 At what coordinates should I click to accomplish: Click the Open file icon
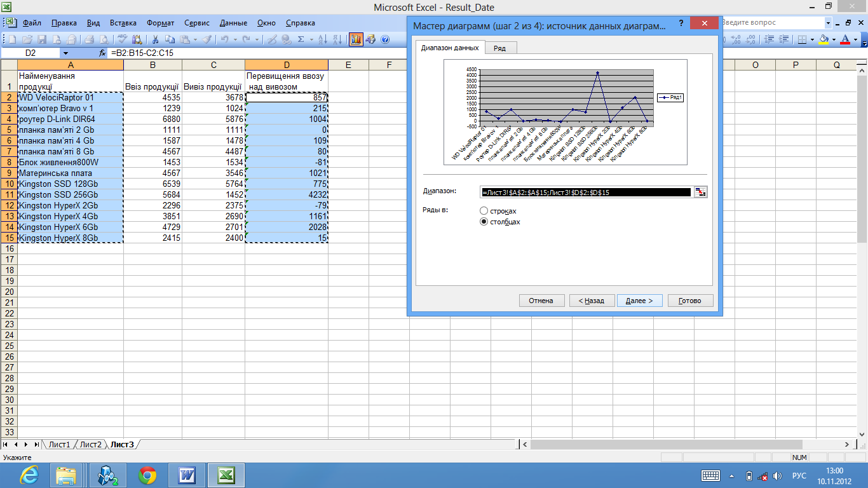point(27,39)
